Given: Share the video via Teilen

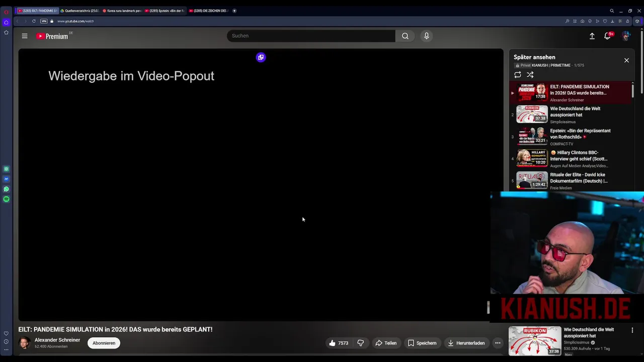Looking at the screenshot, I should [386, 343].
